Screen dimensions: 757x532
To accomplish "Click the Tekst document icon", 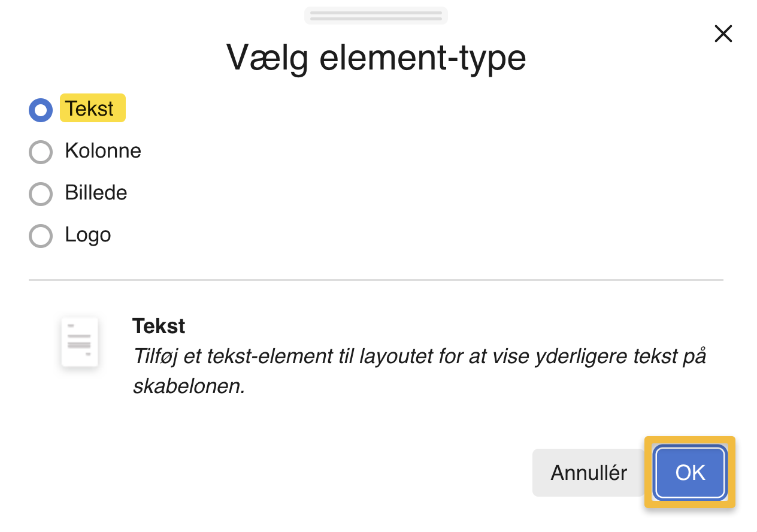I will pos(80,341).
